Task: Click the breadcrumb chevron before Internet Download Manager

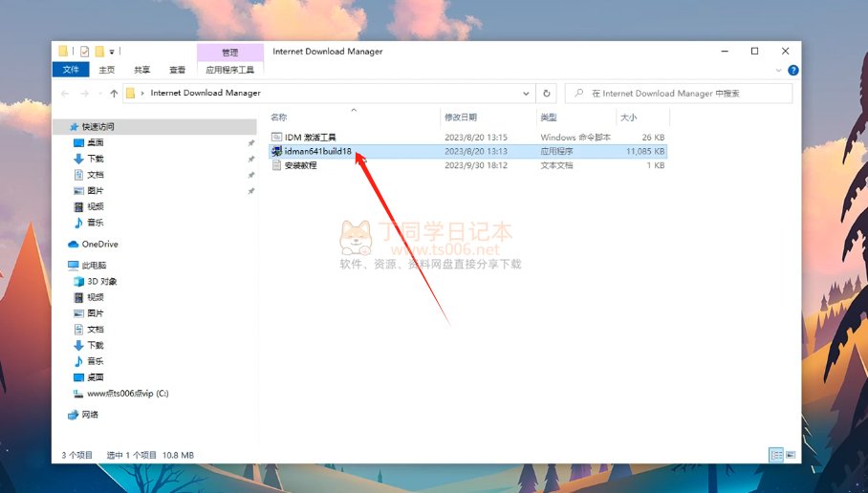Action: point(142,93)
